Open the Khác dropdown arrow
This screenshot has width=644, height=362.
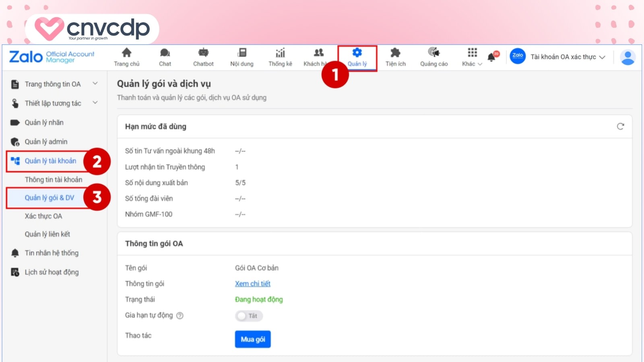pyautogui.click(x=480, y=64)
